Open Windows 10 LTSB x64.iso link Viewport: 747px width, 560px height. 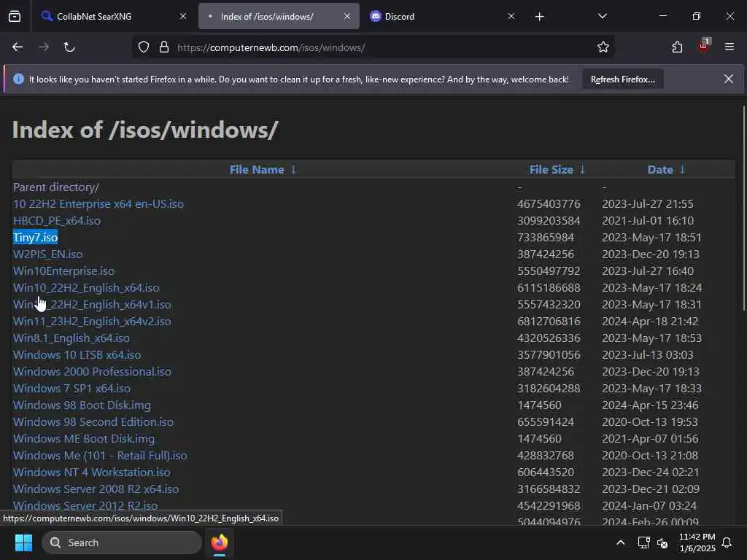click(77, 355)
